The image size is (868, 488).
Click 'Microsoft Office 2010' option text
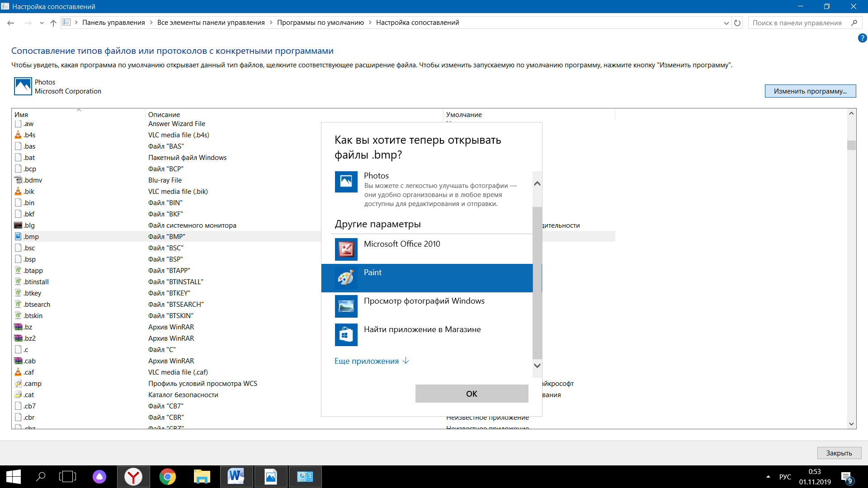402,244
